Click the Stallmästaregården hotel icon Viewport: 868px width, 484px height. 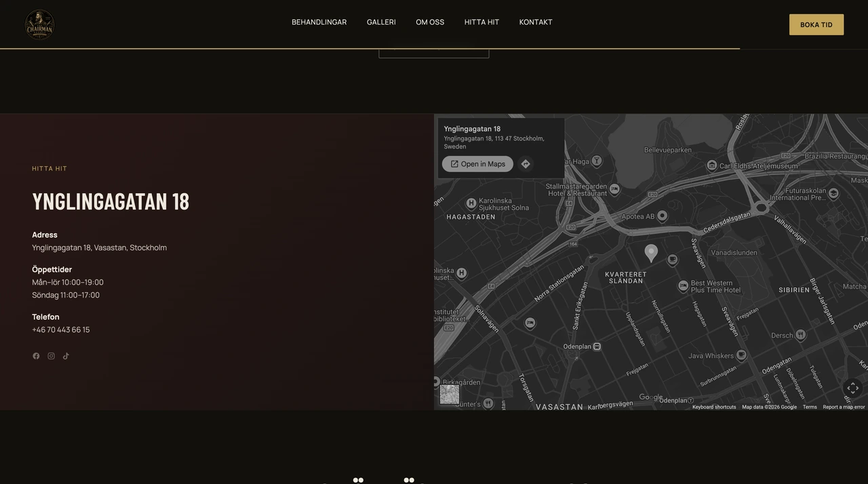(x=614, y=189)
